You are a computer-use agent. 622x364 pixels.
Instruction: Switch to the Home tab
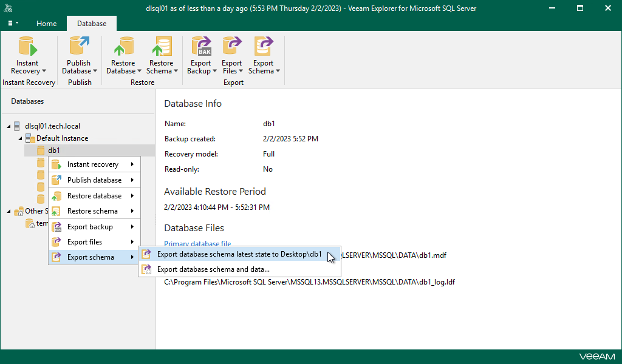pyautogui.click(x=46, y=24)
